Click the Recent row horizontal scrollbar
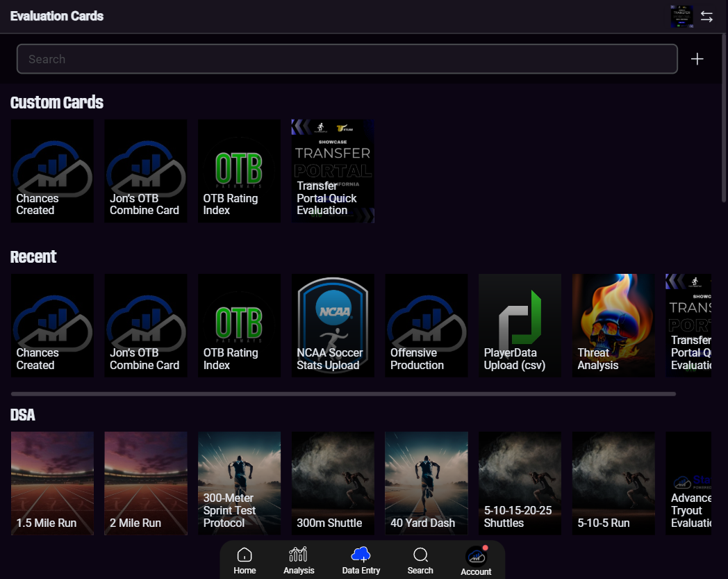Screen dimensions: 728x579 coord(343,393)
